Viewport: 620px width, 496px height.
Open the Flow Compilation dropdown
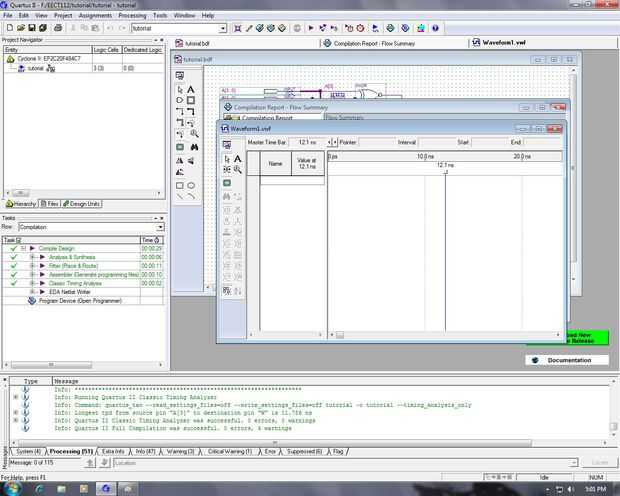point(160,227)
